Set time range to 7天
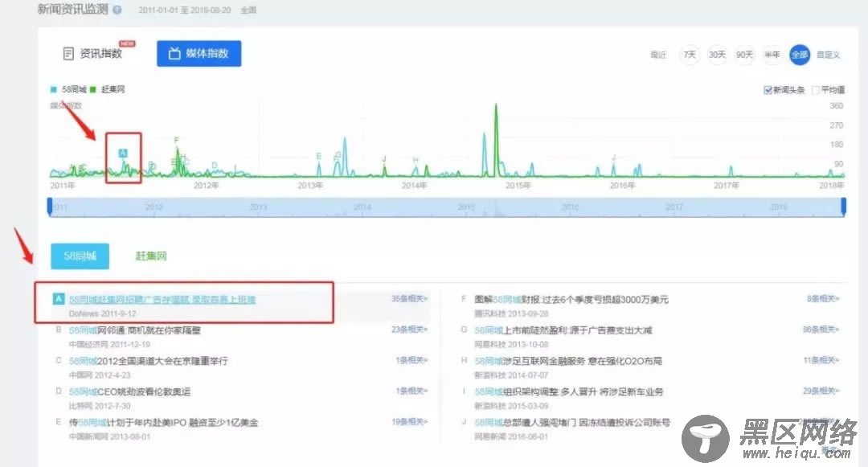 [x=690, y=54]
